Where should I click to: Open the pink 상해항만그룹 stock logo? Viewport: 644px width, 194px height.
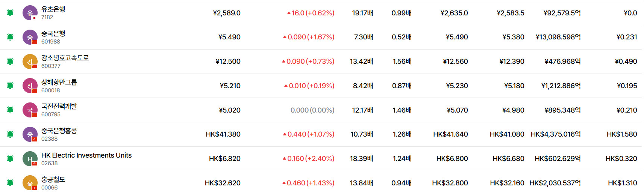30,86
